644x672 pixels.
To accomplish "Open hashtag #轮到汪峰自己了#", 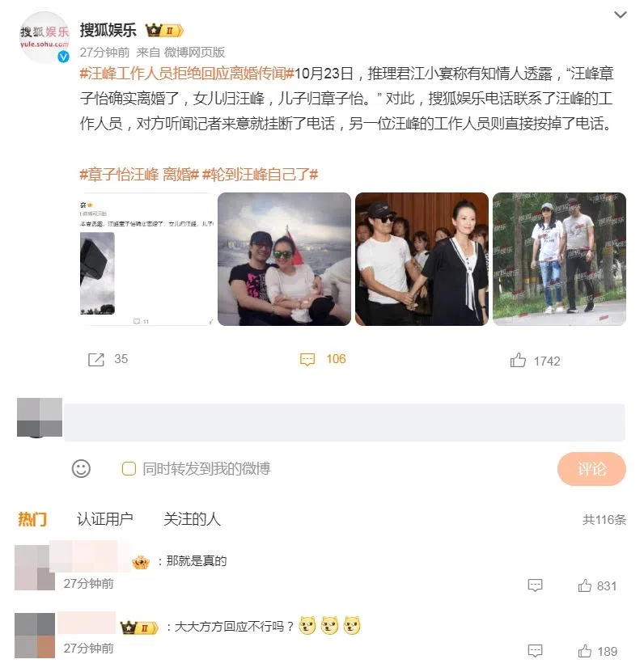I will tap(261, 175).
